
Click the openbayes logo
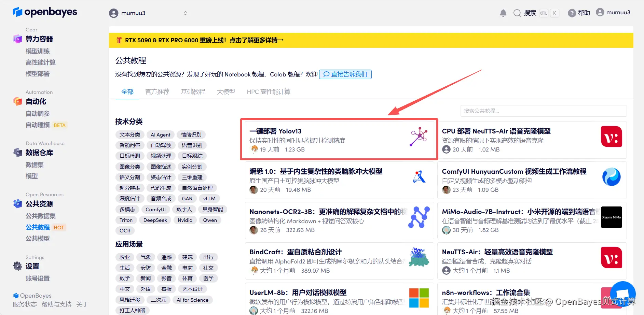45,12
